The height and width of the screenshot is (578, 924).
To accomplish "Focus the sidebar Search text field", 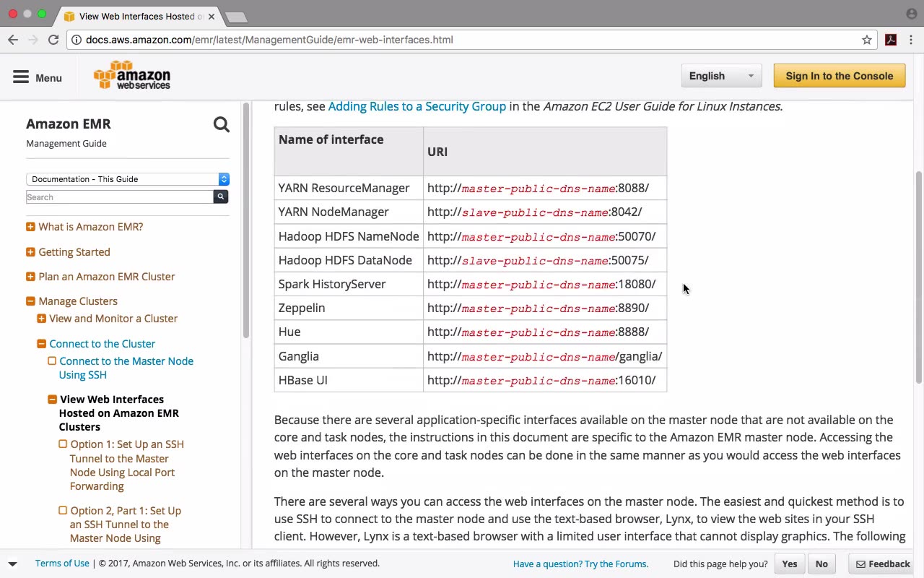I will tap(120, 197).
